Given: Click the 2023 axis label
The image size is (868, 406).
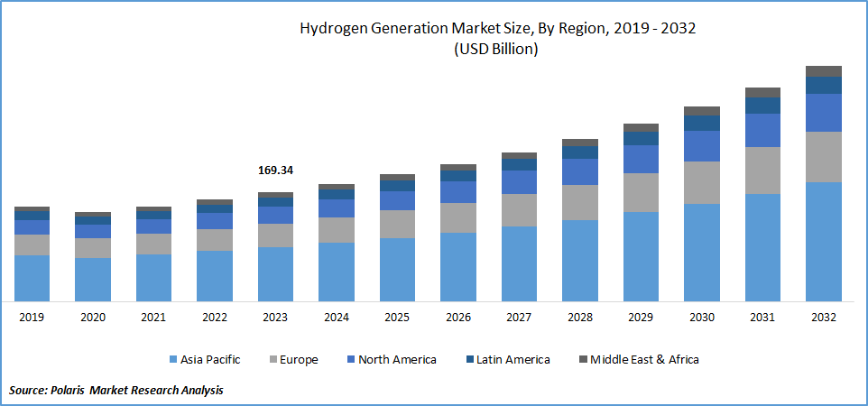Looking at the screenshot, I should tap(275, 318).
